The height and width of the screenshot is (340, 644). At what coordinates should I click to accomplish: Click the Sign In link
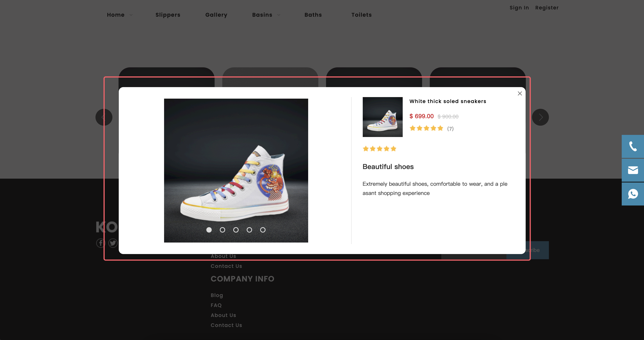[519, 8]
